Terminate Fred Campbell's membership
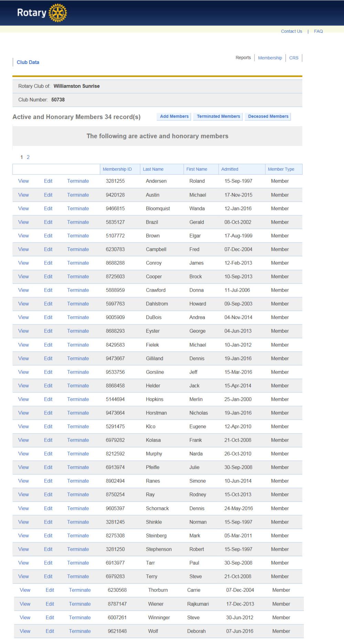The image size is (344, 644). pos(78,249)
